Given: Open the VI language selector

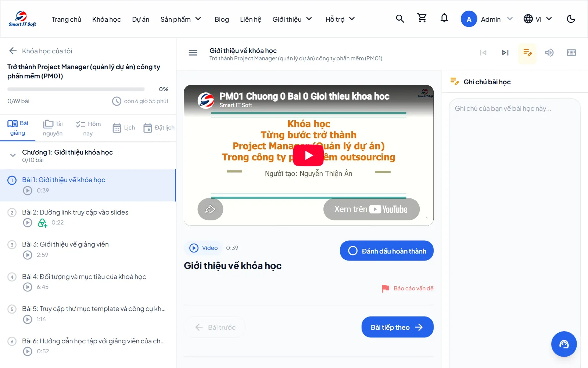Looking at the screenshot, I should point(538,19).
